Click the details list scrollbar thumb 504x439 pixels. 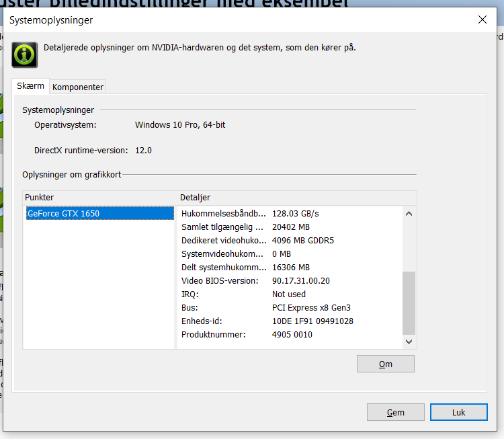pyautogui.click(x=409, y=303)
